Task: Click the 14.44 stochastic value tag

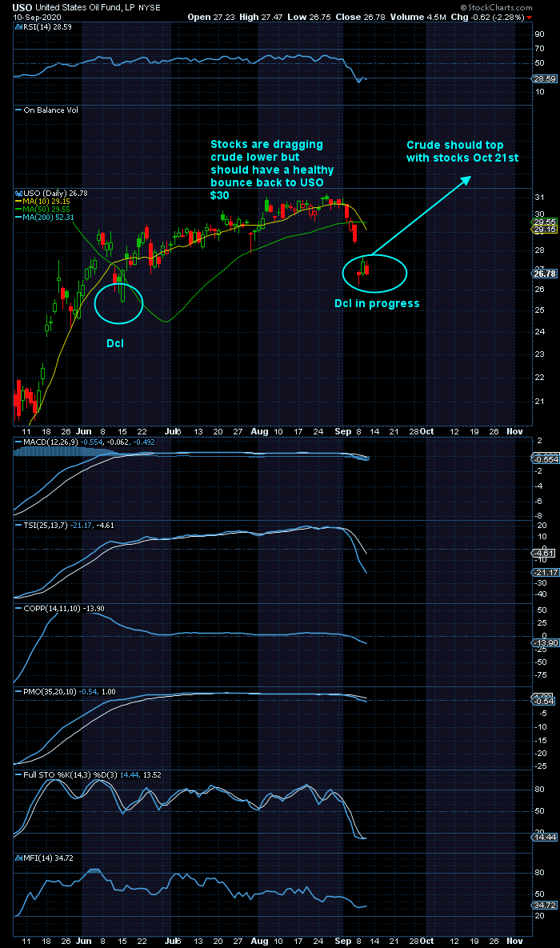Action: [x=546, y=838]
